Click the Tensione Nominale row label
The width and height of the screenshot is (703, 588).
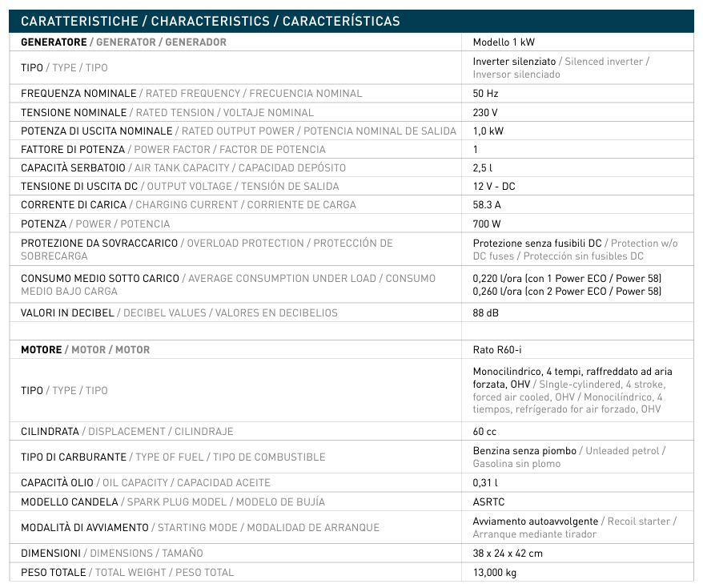coord(74,113)
